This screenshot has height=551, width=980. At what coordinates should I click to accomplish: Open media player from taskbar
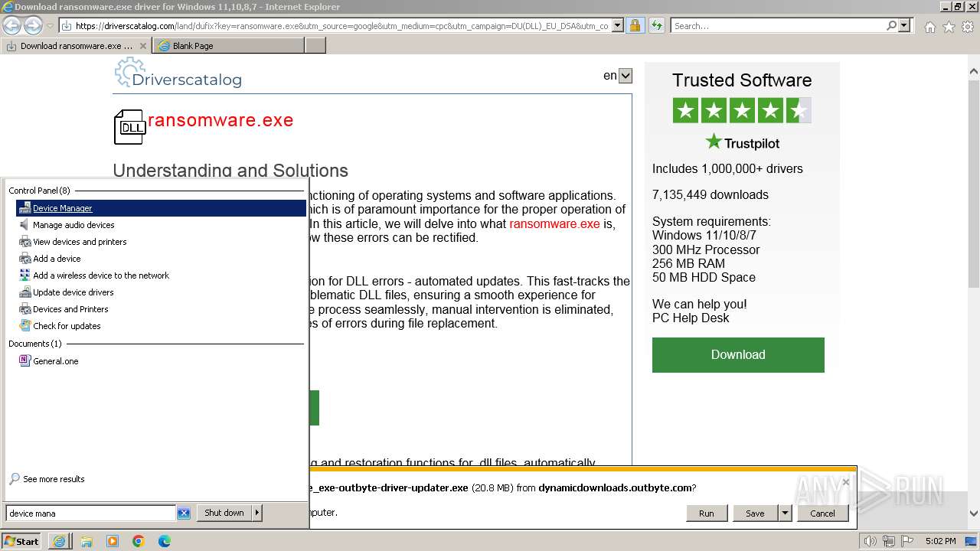pyautogui.click(x=113, y=541)
